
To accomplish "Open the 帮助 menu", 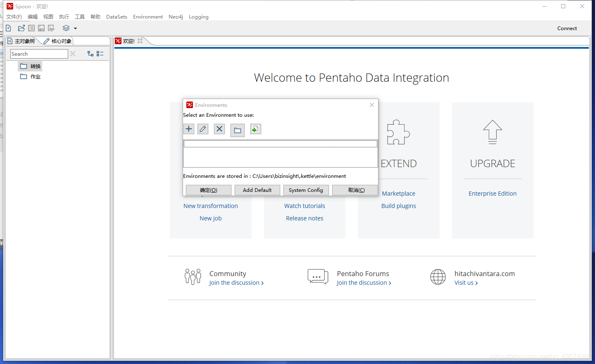I will coord(95,17).
